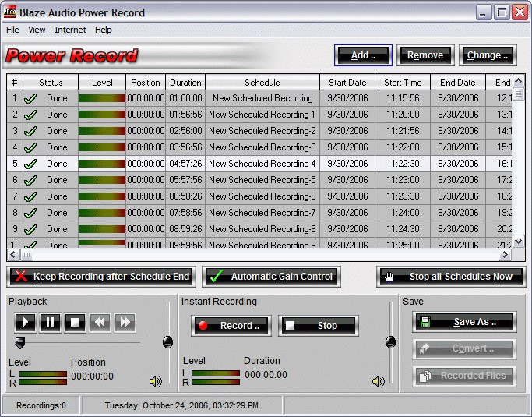Click the Instant Recording volume slider knob

(x=390, y=342)
